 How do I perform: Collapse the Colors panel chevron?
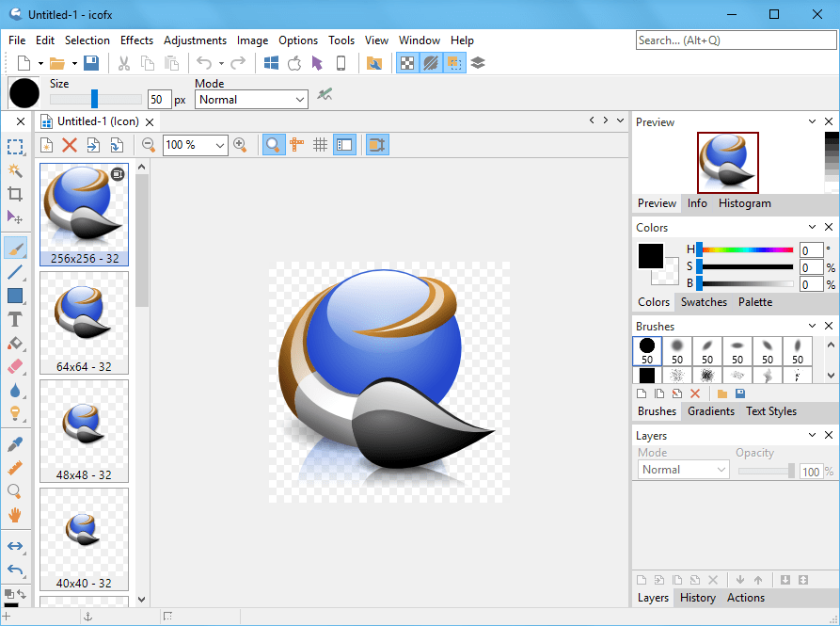812,227
